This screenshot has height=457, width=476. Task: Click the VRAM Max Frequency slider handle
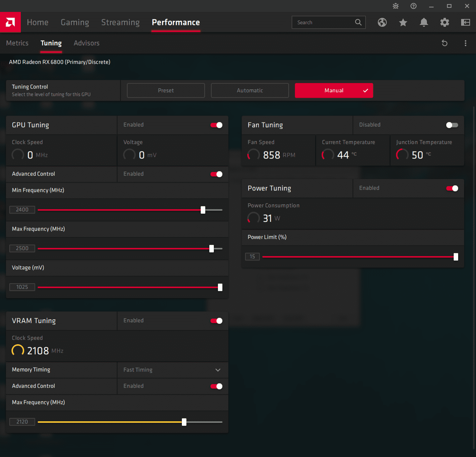click(184, 422)
